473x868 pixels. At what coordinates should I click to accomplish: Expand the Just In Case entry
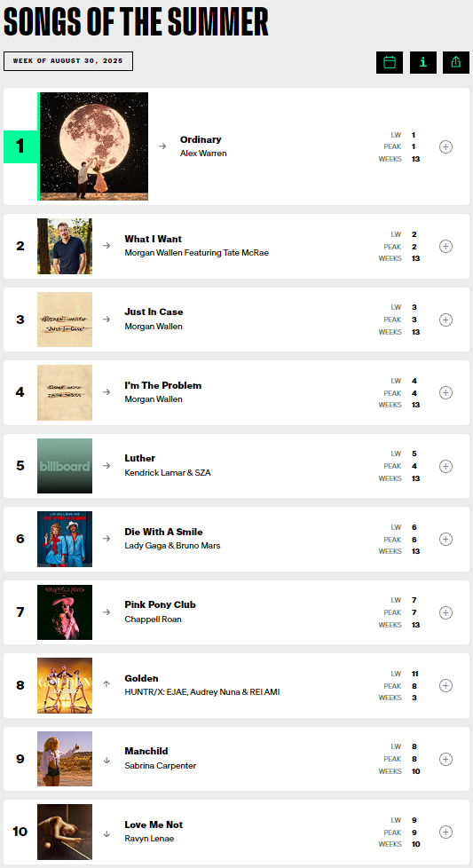pos(445,320)
